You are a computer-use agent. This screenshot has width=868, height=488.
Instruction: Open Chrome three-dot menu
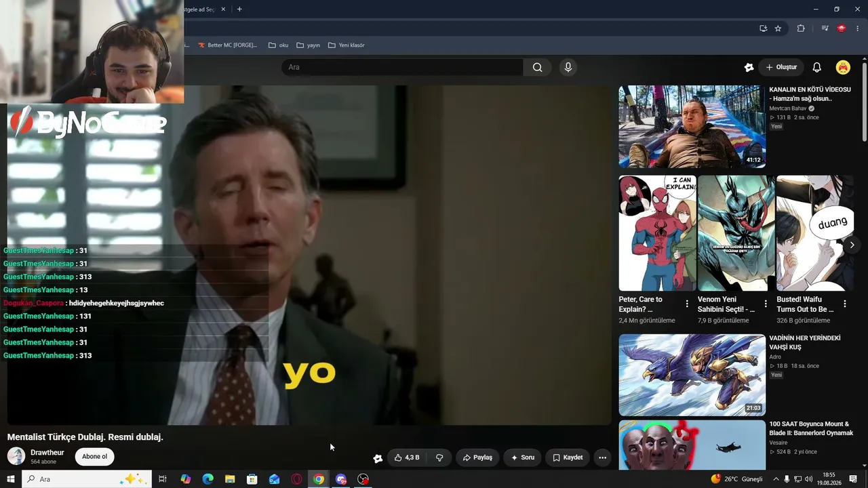(x=858, y=28)
